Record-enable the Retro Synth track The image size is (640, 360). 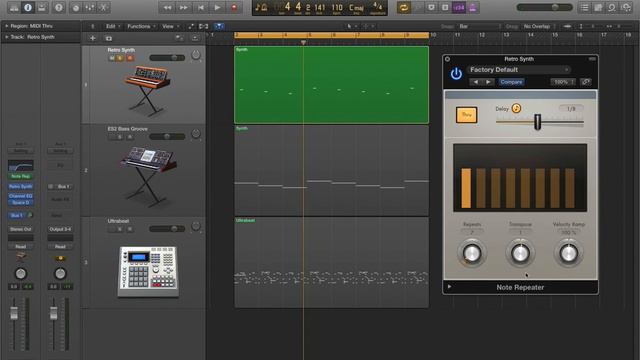130,58
